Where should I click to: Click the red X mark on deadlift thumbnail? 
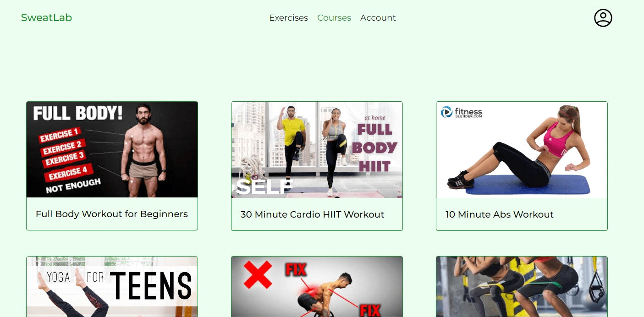coord(257,274)
